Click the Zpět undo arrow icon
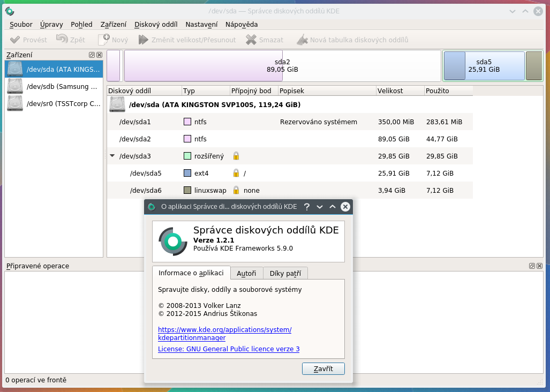The width and height of the screenshot is (550, 392). click(62, 39)
